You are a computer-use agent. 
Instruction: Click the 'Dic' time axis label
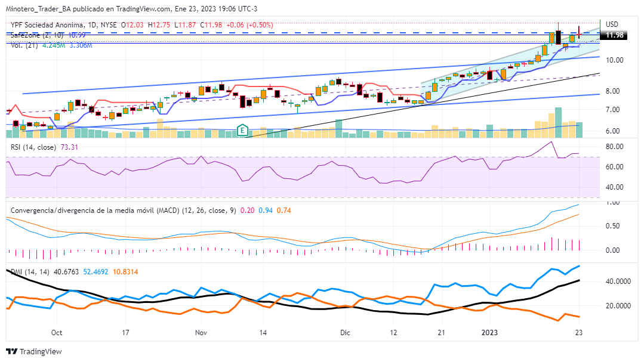click(x=345, y=332)
